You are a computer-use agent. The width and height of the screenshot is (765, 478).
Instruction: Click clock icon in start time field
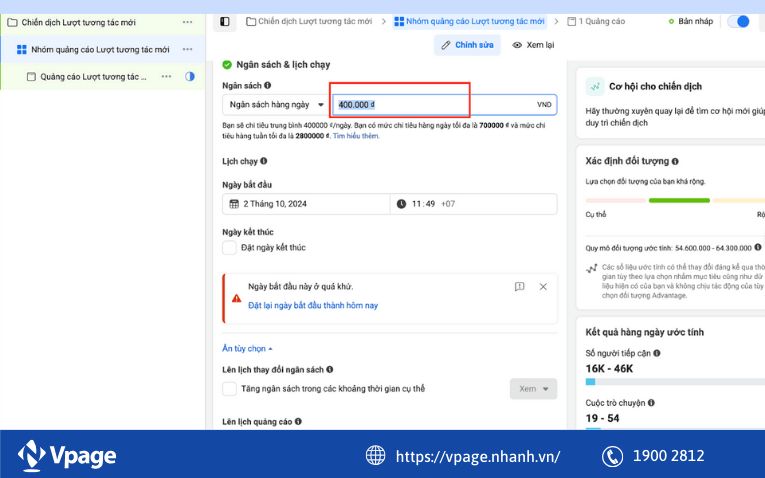401,204
